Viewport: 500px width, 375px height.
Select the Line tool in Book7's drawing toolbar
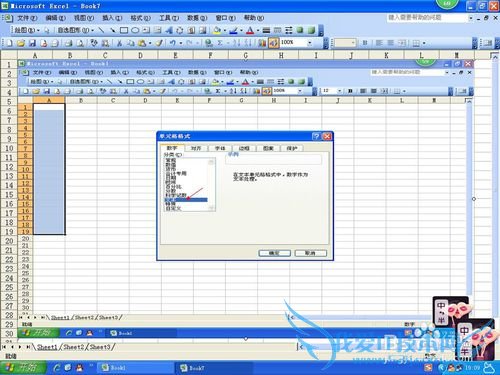coord(102,30)
